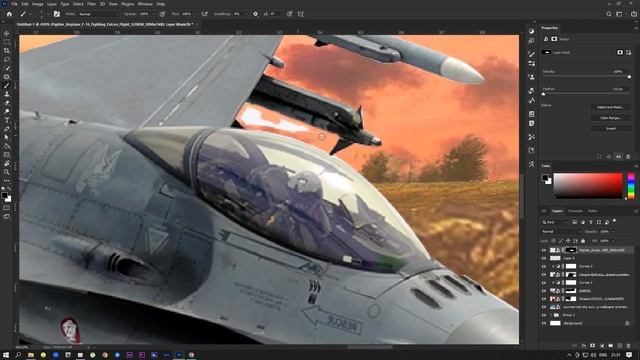Screen dimensions: 640x360
Task: Open taskbar search magnifier
Action: tap(18, 355)
